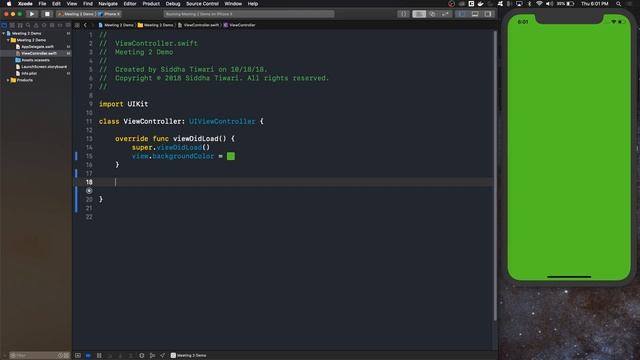Open Assets.xcassets in navigator
This screenshot has height=360, width=640.
coord(35,60)
